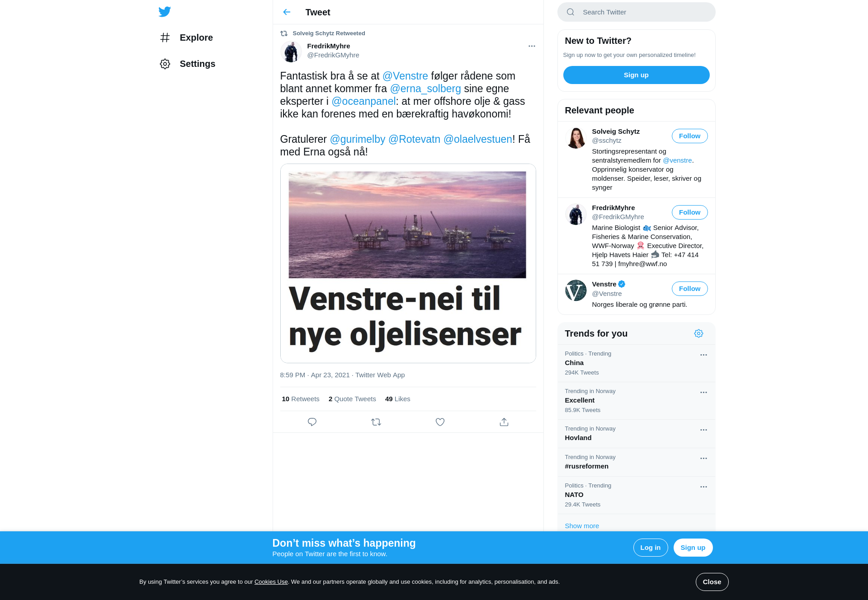Click the @oceanpanel mention link

(363, 101)
